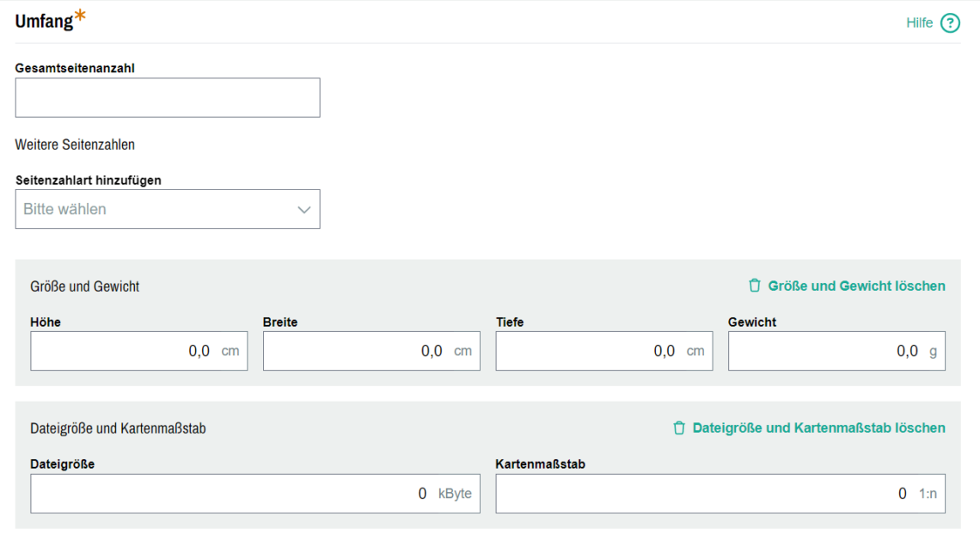The width and height of the screenshot is (980, 547).
Task: Click the Umfang section heading
Action: click(x=45, y=22)
